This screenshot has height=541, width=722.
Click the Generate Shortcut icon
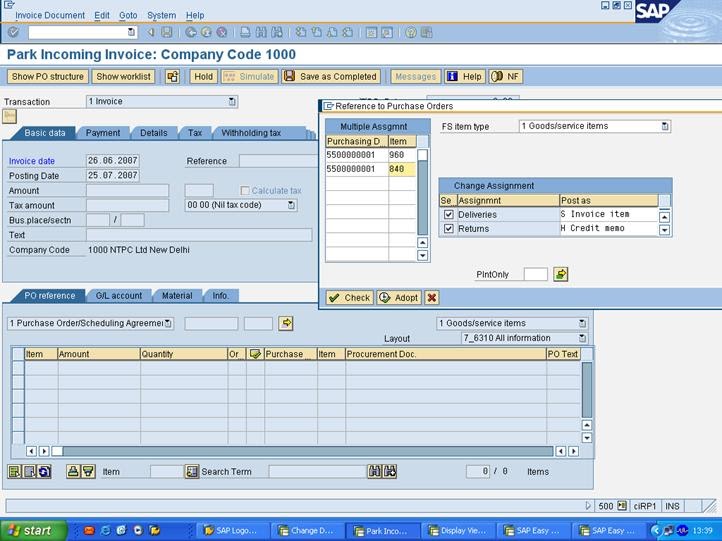[387, 32]
